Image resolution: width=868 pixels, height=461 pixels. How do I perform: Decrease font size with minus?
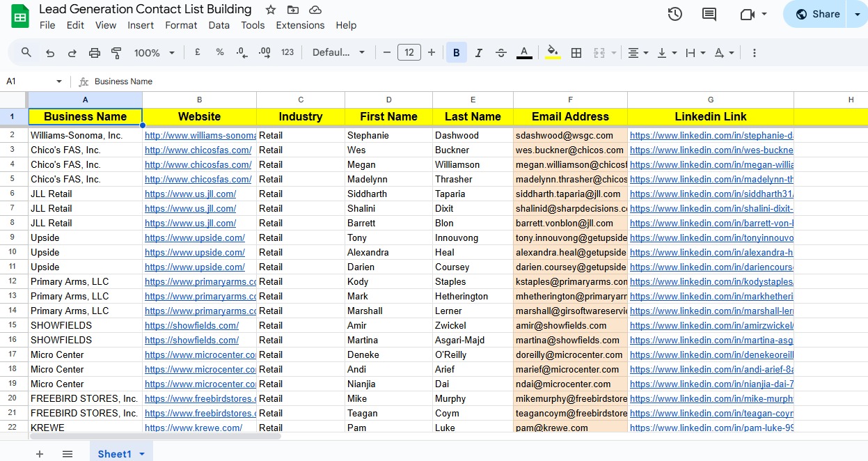tap(387, 52)
